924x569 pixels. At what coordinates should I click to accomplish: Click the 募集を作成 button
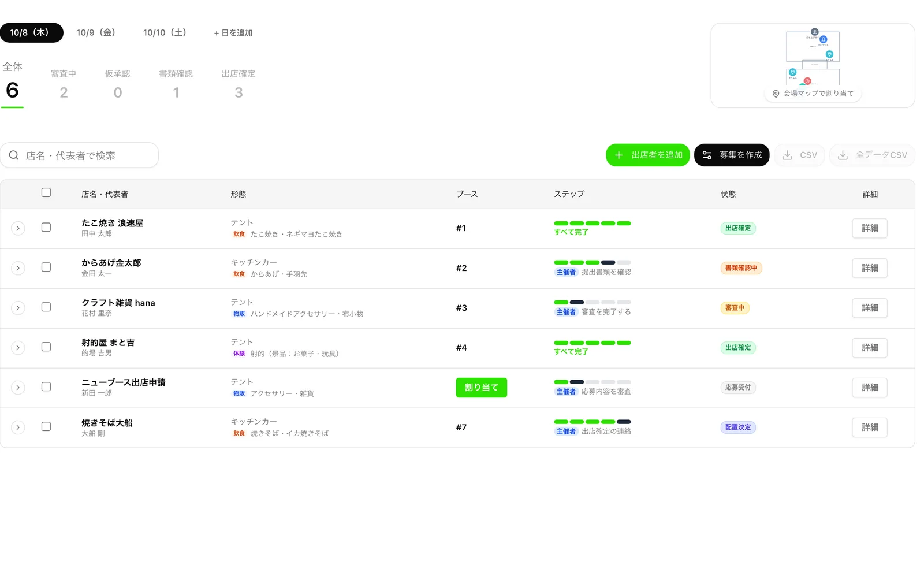(732, 155)
